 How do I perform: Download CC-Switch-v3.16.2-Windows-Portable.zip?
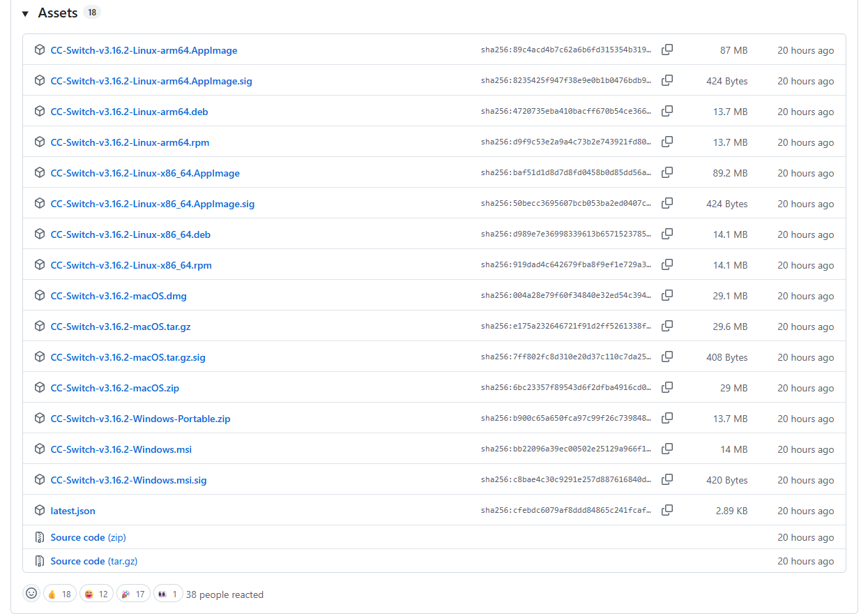point(140,419)
